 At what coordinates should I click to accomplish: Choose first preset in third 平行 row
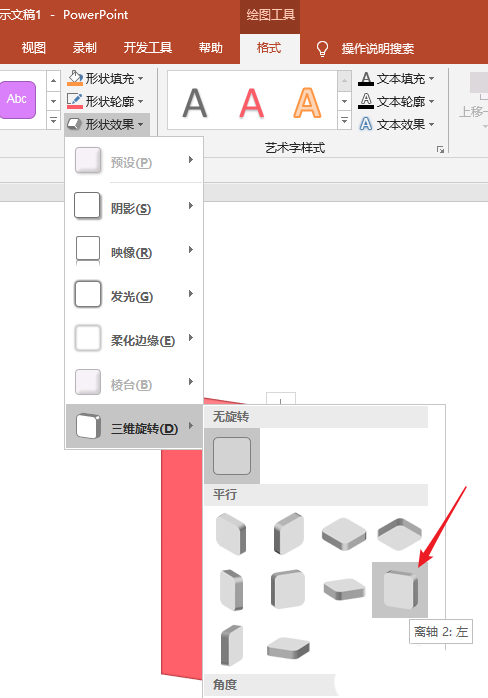[x=232, y=645]
